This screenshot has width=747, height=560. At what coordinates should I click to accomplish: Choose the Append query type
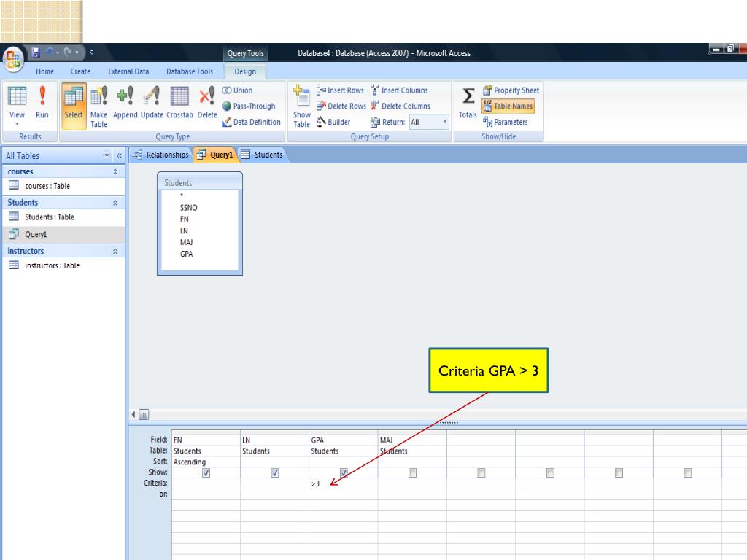coord(125,102)
